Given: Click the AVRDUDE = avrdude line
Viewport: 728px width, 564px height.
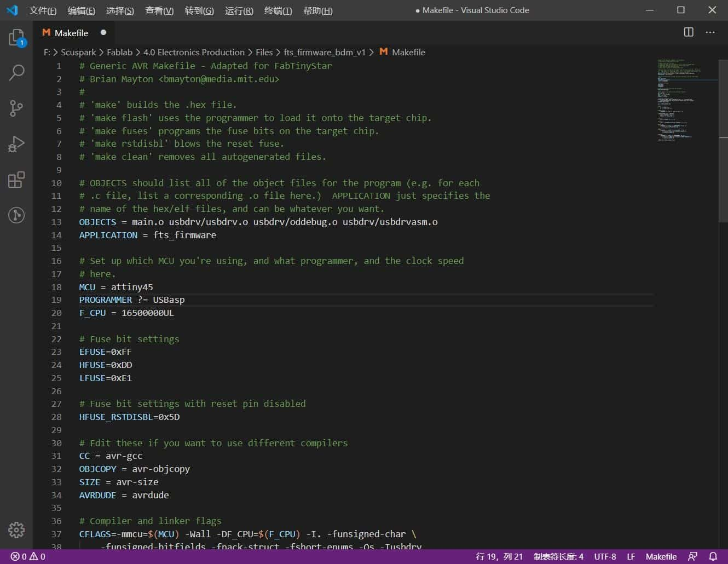Looking at the screenshot, I should point(124,495).
